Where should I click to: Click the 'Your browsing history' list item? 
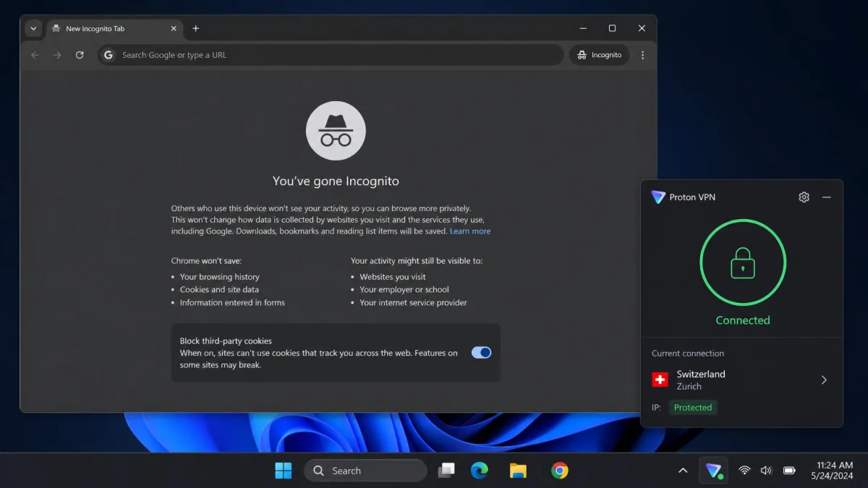(219, 277)
